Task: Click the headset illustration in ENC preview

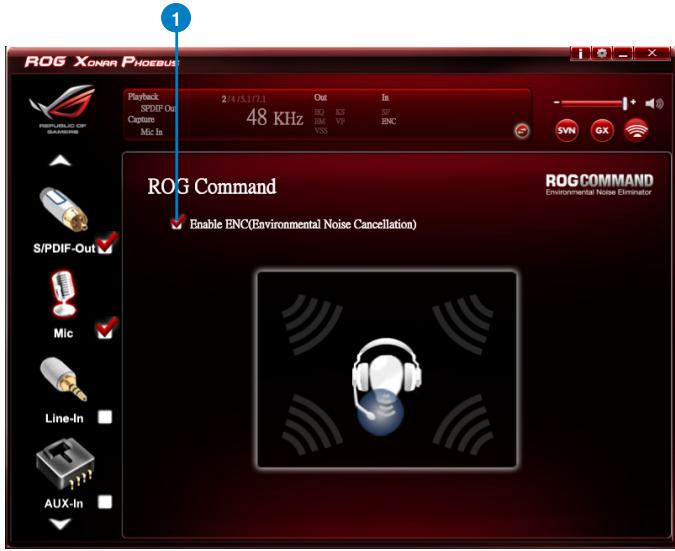Action: tap(386, 386)
